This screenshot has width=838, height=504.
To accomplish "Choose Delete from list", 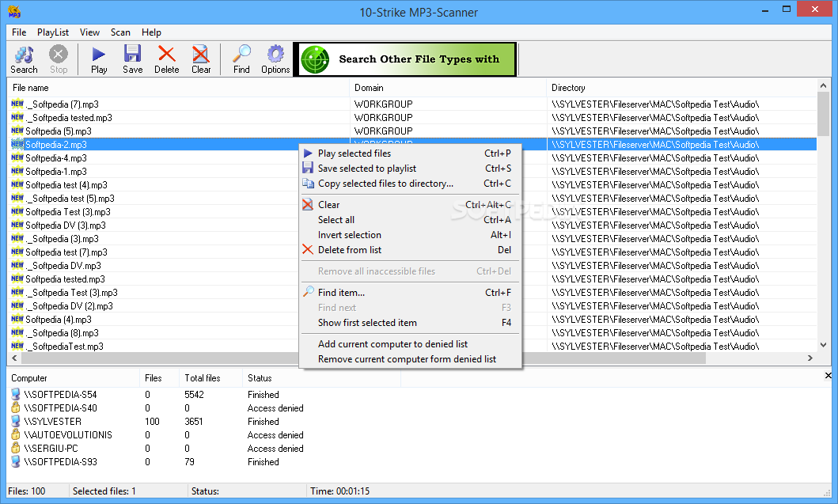I will point(410,249).
